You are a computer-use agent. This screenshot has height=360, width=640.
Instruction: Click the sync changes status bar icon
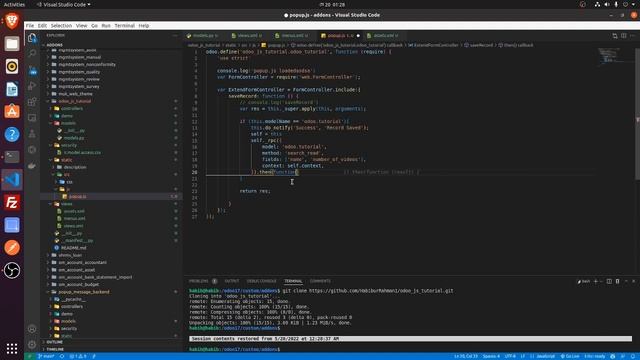pos(62,356)
